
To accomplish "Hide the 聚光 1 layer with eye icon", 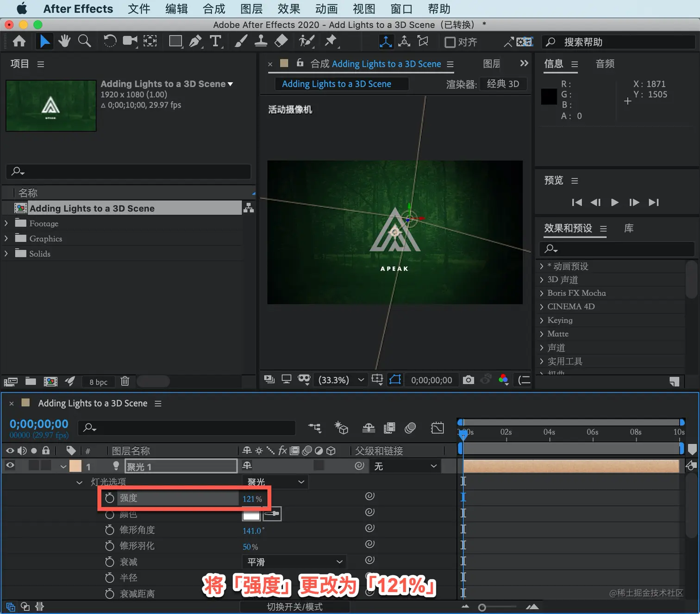I will tap(10, 466).
